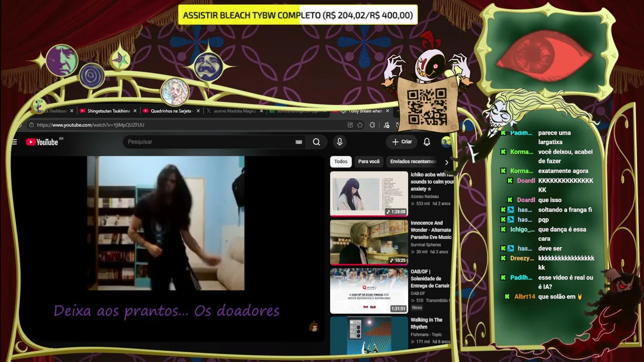Screen dimensions: 644x362
Task: Switch to the Quadrinhos na Sarjeta tab
Action: tap(171, 111)
